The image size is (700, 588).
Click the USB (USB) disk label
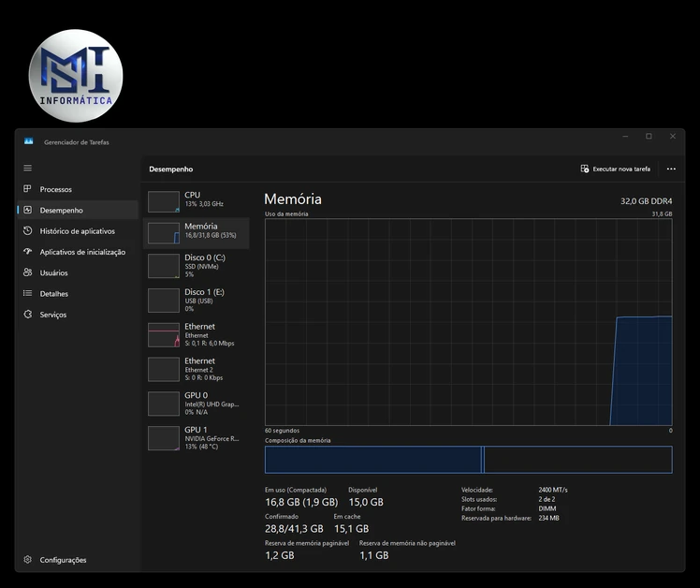point(198,301)
